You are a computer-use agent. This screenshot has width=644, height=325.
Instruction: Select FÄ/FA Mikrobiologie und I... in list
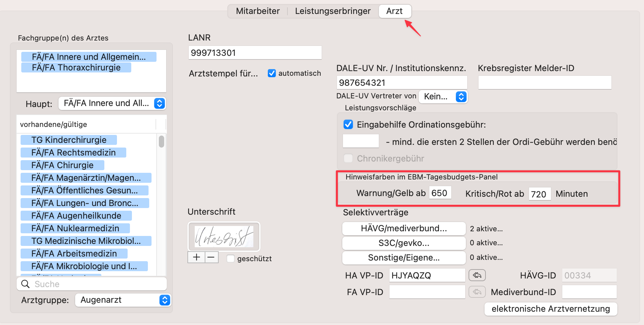[x=84, y=266]
